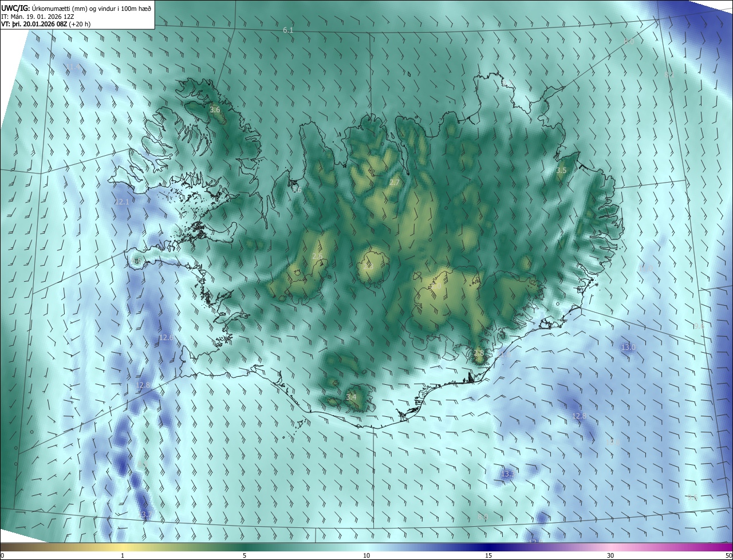Click the '50' tick on the colorbar
This screenshot has width=733, height=560.
(x=728, y=555)
